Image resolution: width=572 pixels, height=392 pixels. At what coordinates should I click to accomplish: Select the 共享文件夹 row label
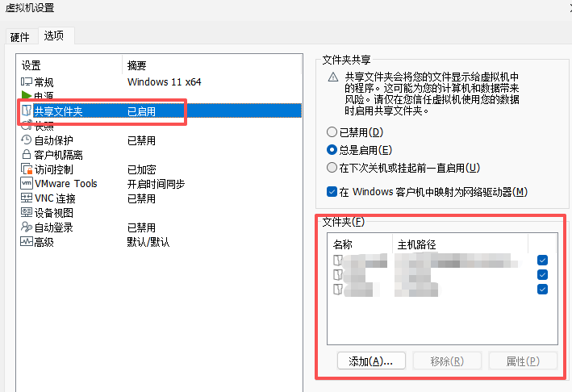(x=58, y=111)
